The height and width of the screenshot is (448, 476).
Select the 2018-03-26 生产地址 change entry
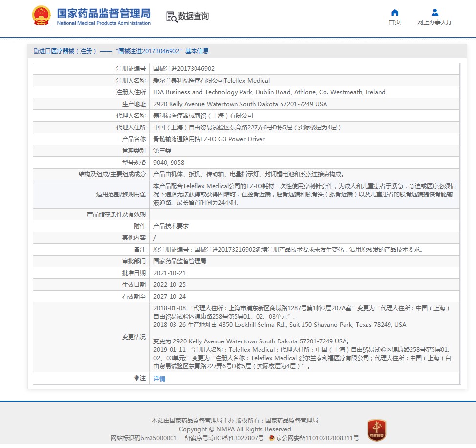tap(280, 333)
